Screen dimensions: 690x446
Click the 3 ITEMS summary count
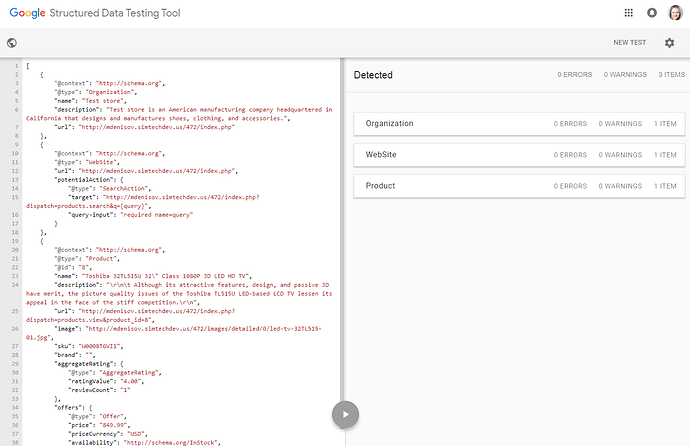click(x=672, y=75)
